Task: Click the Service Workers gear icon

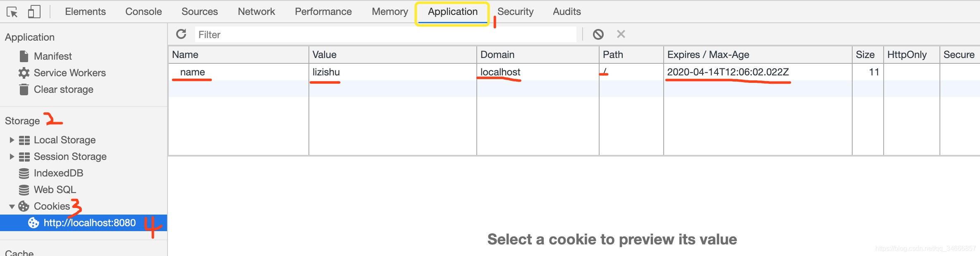Action: [x=24, y=72]
